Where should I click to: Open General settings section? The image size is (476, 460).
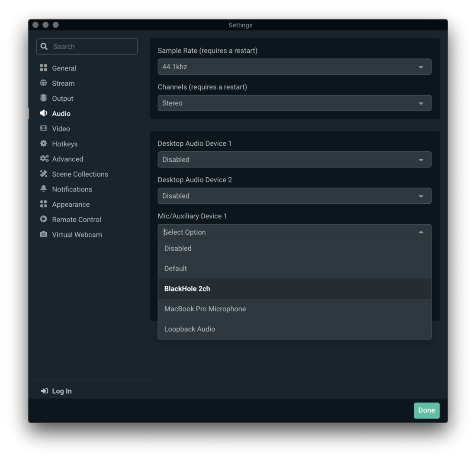coord(64,68)
